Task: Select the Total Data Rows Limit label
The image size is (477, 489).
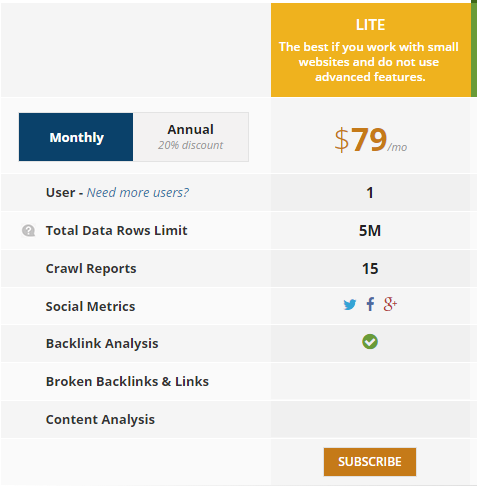Action: pos(117,231)
